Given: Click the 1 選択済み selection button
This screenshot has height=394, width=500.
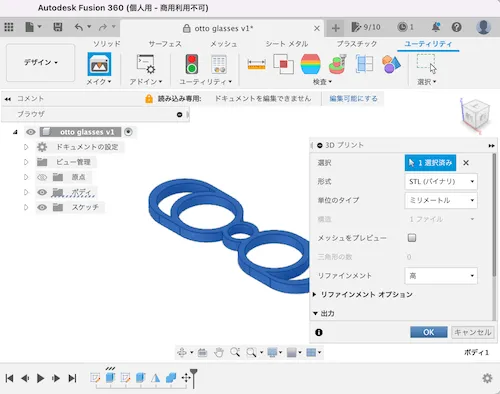Looking at the screenshot, I should pos(431,163).
